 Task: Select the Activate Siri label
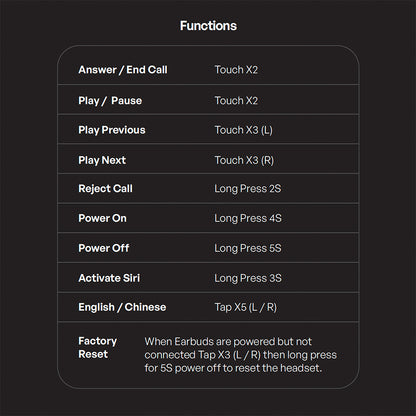click(x=109, y=278)
